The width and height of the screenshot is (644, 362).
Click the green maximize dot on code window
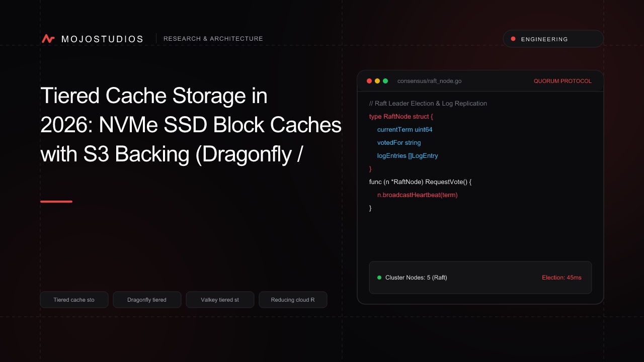(385, 81)
